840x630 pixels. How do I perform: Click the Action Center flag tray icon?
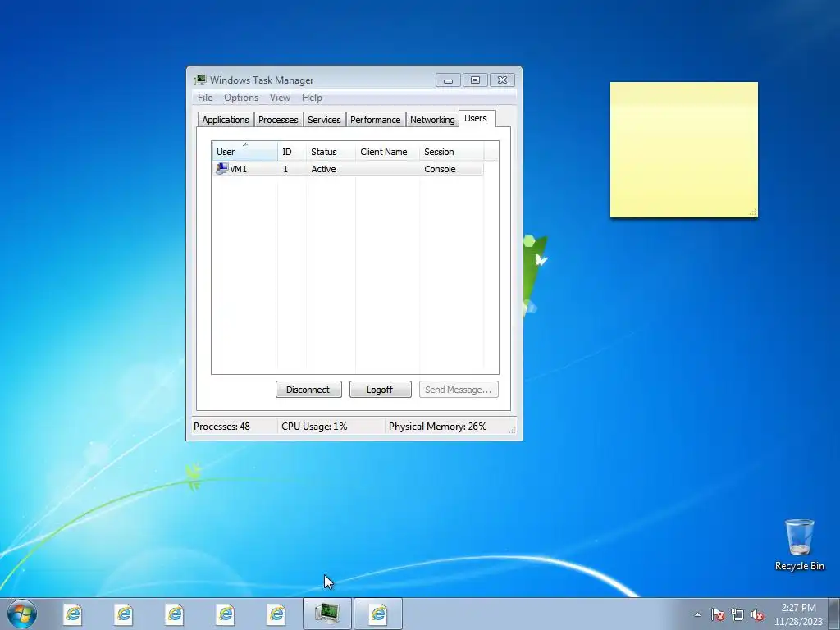tap(718, 614)
